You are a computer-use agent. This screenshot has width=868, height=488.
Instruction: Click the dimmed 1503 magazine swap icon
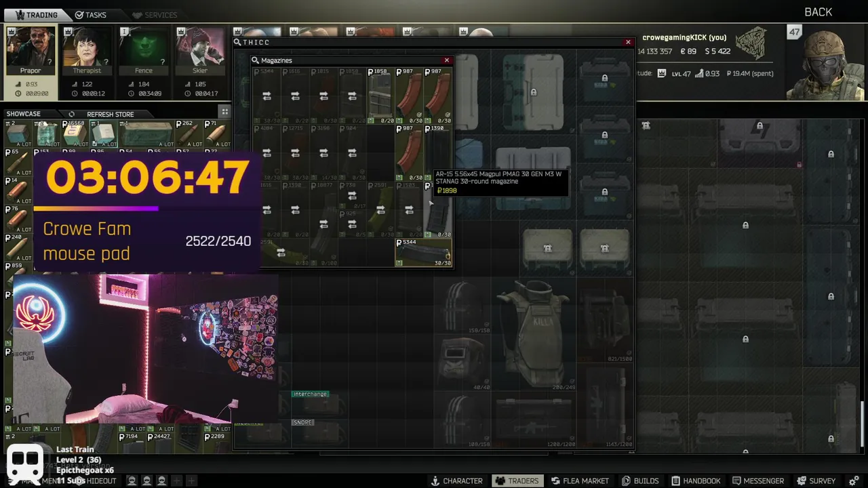(x=409, y=210)
